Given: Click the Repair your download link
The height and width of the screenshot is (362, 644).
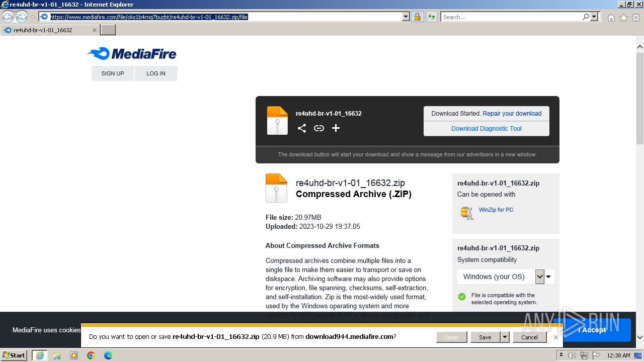Looking at the screenshot, I should click(512, 114).
